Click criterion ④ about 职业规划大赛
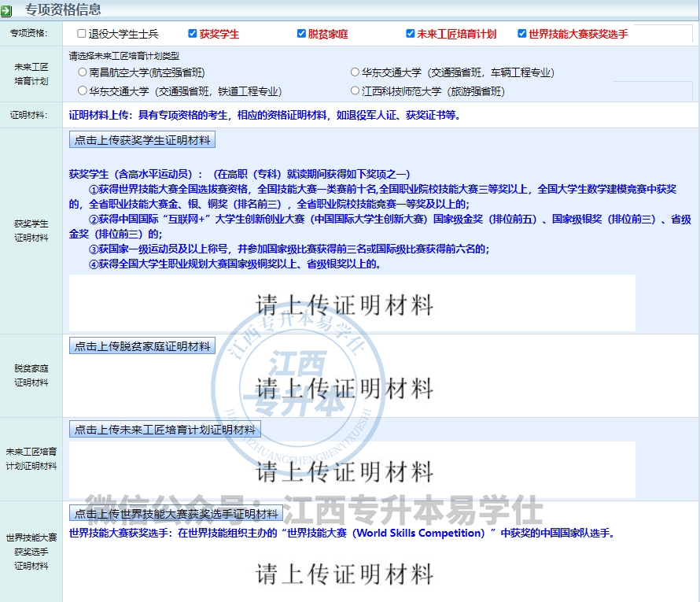The width and height of the screenshot is (700, 602). tap(234, 264)
